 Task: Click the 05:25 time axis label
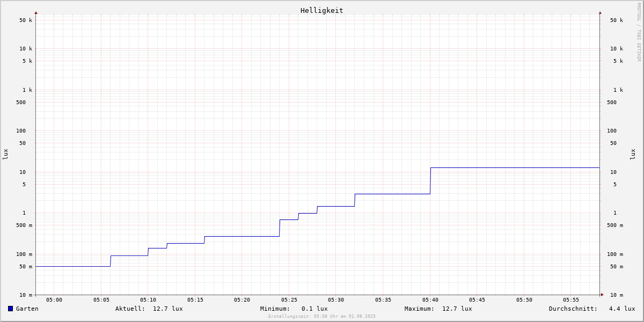[x=289, y=299]
